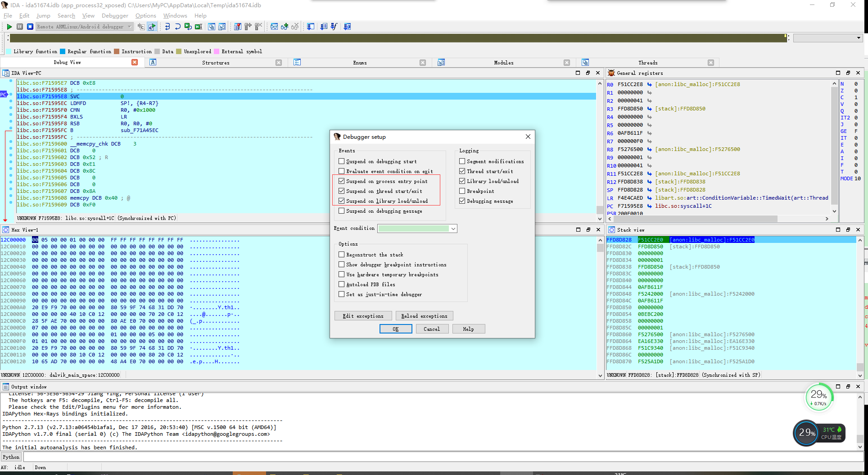Terminate process with the stop icon
Screen dimensions: 868x475
(x=30, y=27)
